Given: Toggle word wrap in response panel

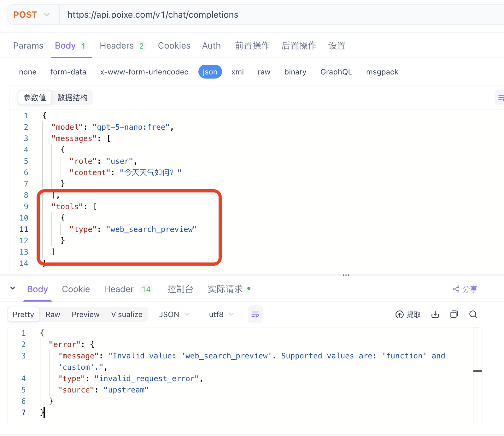Looking at the screenshot, I should [255, 314].
